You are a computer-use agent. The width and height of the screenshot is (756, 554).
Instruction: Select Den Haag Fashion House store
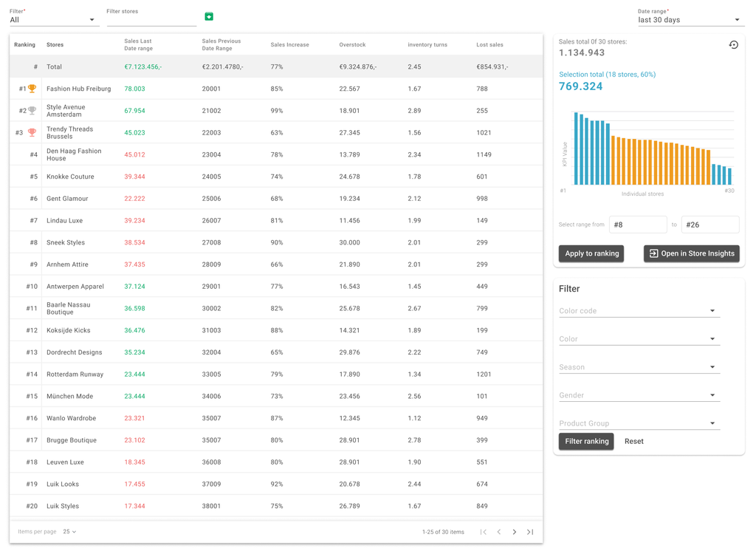74,154
